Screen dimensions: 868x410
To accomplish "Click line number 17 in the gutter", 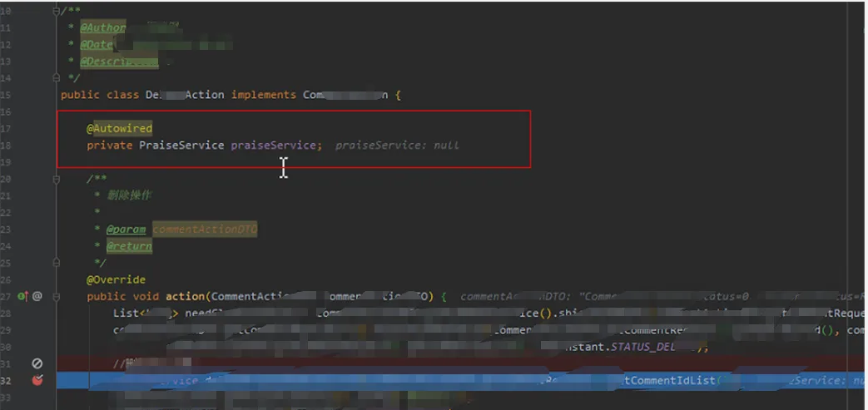I will point(6,128).
